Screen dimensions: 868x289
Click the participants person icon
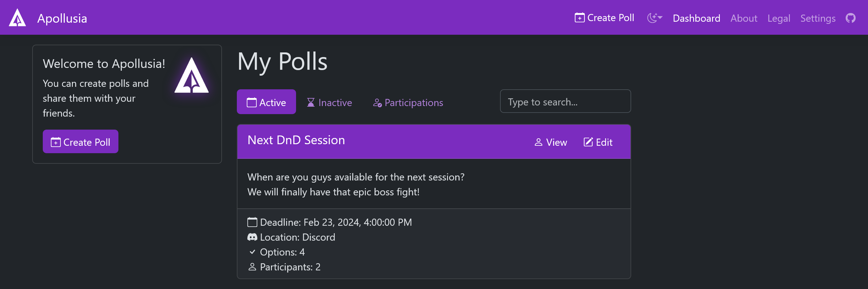coord(252,267)
